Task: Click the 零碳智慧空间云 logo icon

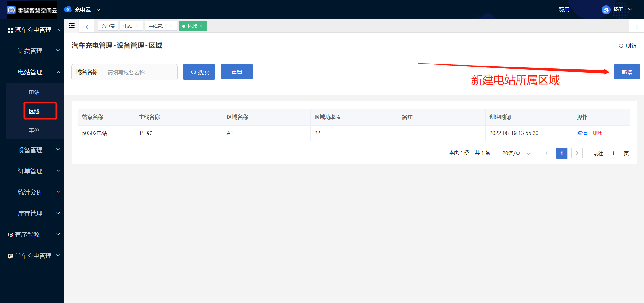Action: pyautogui.click(x=11, y=10)
